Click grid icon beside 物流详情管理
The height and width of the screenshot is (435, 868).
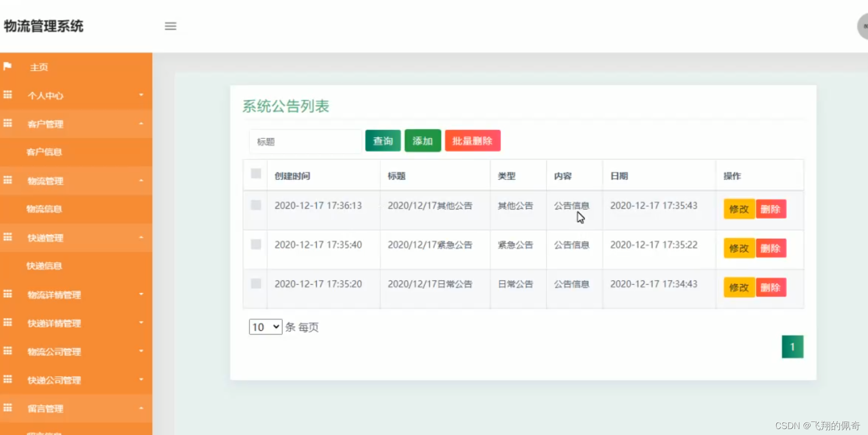[7, 294]
